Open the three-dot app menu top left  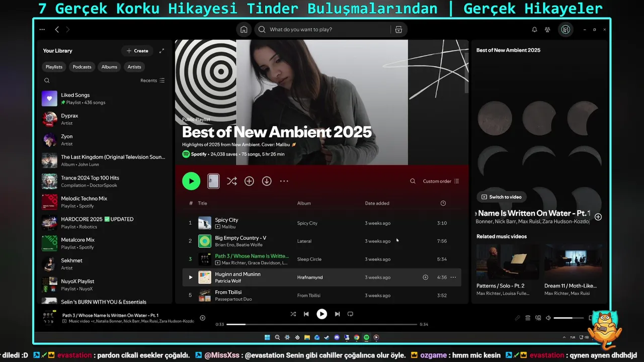click(42, 30)
